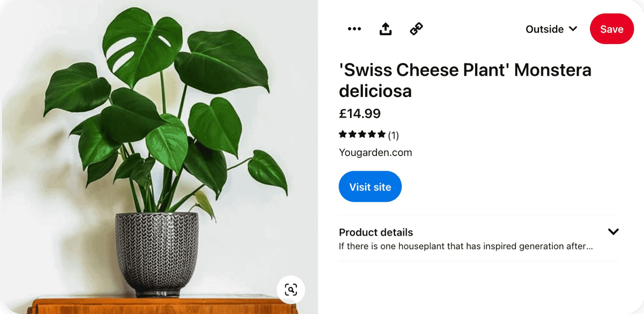
Task: Click the review count link (1)
Action: tap(393, 135)
